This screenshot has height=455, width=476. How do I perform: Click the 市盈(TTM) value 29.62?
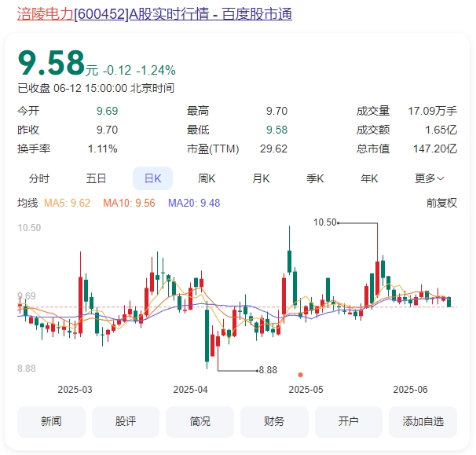click(273, 149)
